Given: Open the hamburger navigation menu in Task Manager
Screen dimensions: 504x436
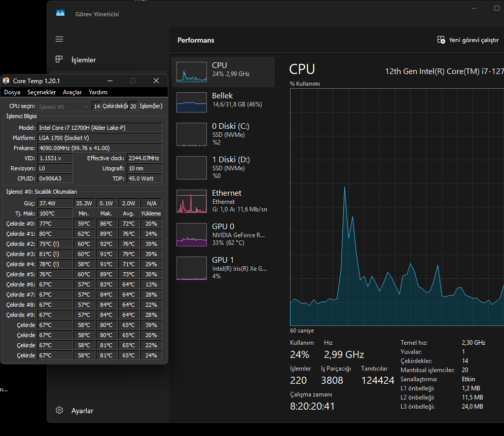Looking at the screenshot, I should (x=59, y=39).
